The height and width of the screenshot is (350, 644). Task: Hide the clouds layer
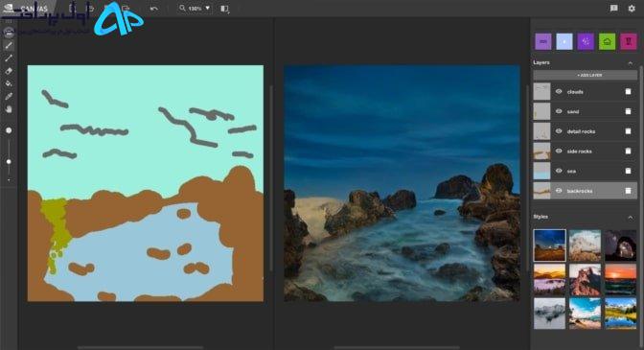pyautogui.click(x=559, y=92)
